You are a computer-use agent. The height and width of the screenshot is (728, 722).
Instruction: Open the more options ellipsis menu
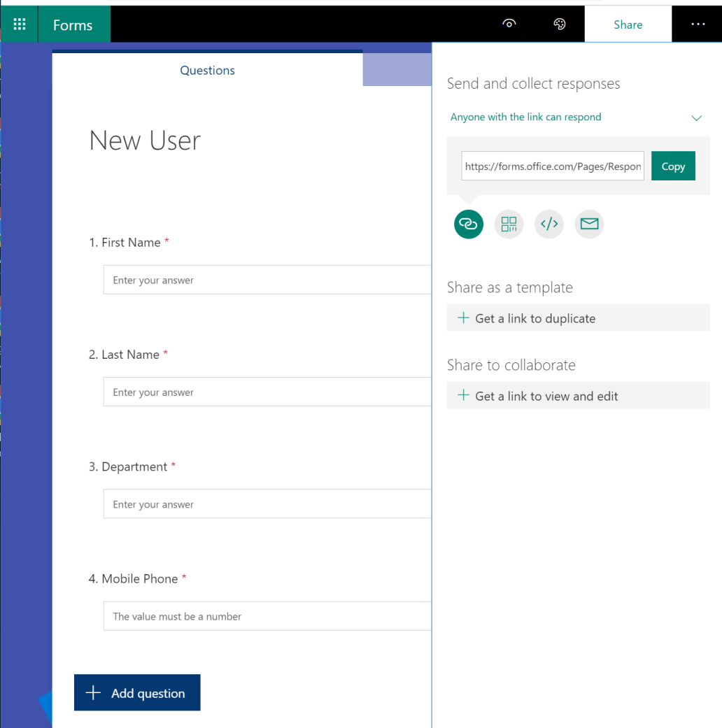pyautogui.click(x=698, y=23)
